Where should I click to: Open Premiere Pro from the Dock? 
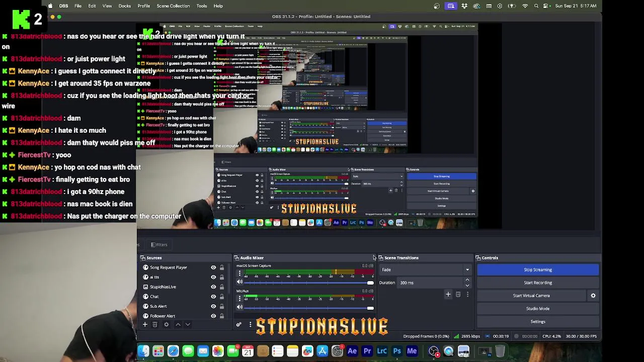[367, 351]
